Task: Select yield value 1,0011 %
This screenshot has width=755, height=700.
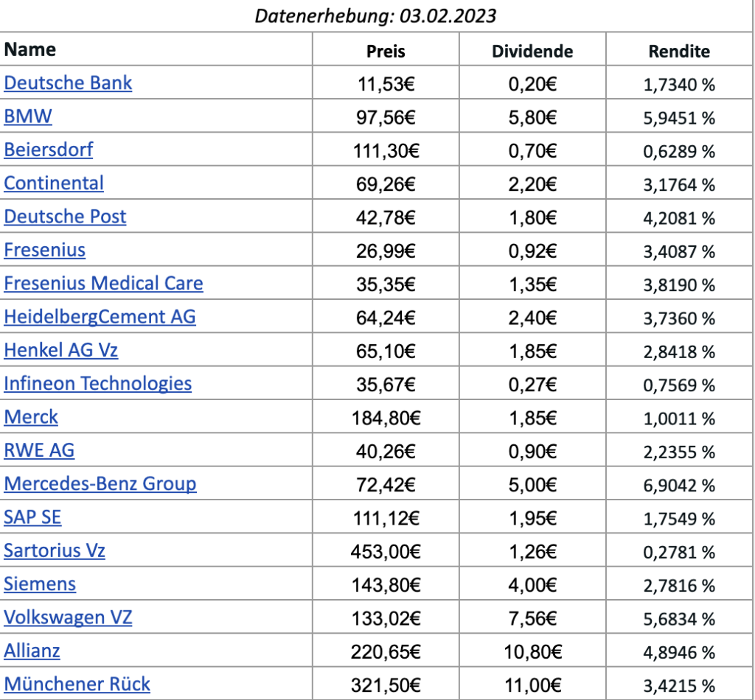Action: point(679,419)
